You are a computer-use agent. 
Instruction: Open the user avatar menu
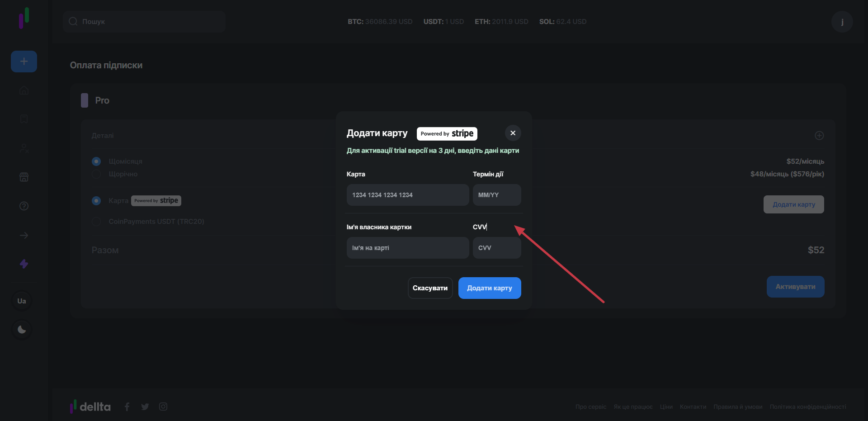[x=842, y=22]
